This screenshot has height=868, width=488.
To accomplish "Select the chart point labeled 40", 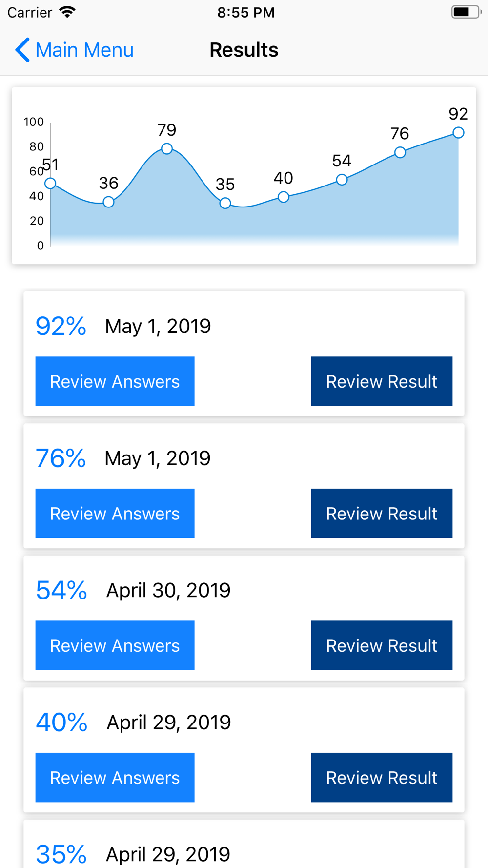I will (x=284, y=197).
